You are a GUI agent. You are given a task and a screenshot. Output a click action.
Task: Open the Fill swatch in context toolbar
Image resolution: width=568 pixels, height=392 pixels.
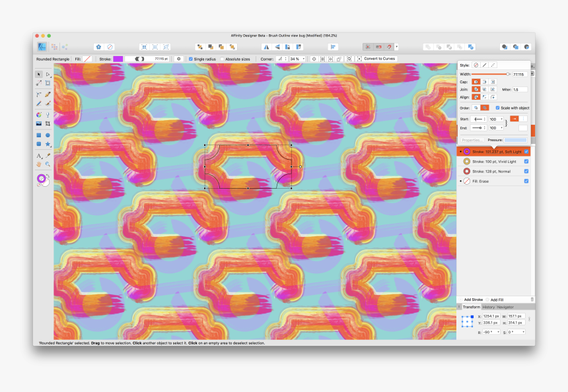tap(87, 59)
